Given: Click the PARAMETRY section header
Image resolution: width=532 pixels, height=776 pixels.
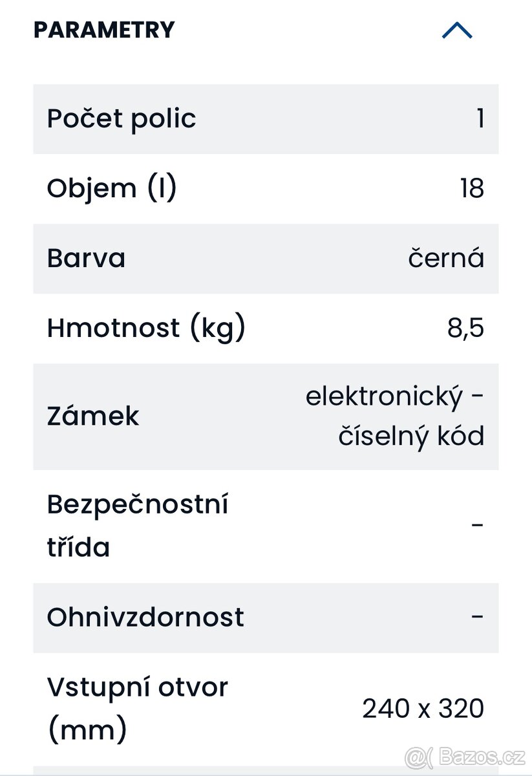Looking at the screenshot, I should pos(103,30).
